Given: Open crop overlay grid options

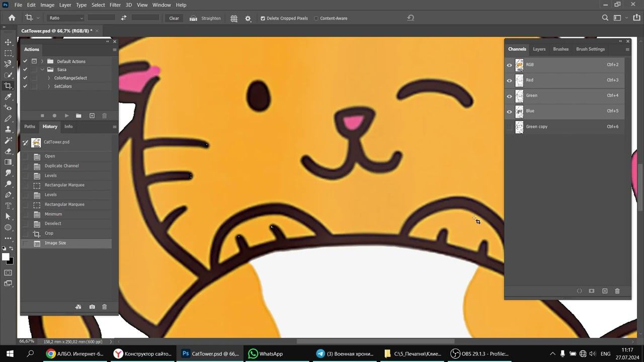Looking at the screenshot, I should 234,18.
